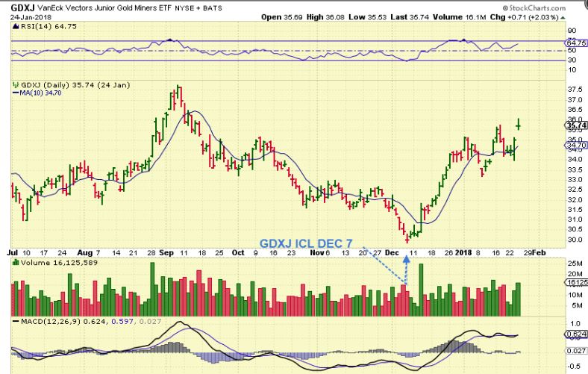
Task: Click the 36.5 price axis label
Action: pos(575,110)
